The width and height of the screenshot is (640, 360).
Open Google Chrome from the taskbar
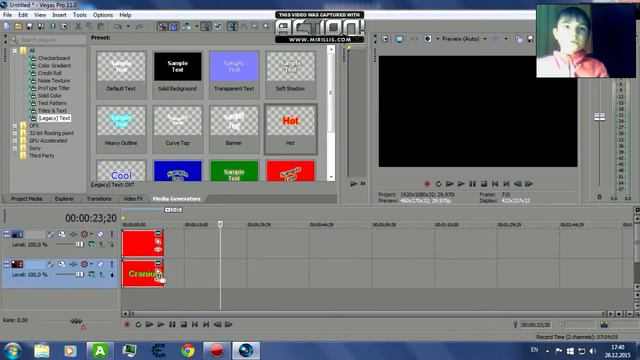coord(188,351)
